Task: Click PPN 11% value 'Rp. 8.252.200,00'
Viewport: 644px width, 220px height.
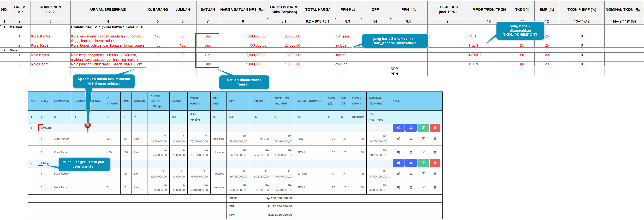Action: tap(261, 153)
